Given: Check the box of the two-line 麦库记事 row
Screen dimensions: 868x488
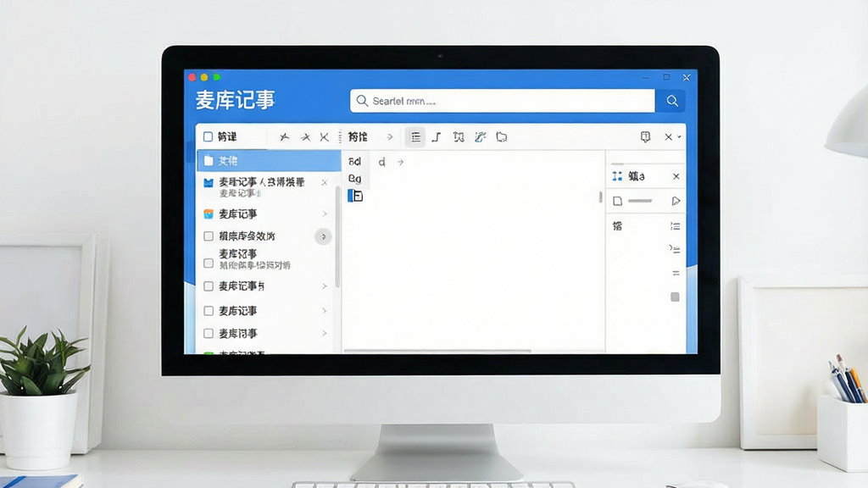Looking at the screenshot, I should [209, 263].
